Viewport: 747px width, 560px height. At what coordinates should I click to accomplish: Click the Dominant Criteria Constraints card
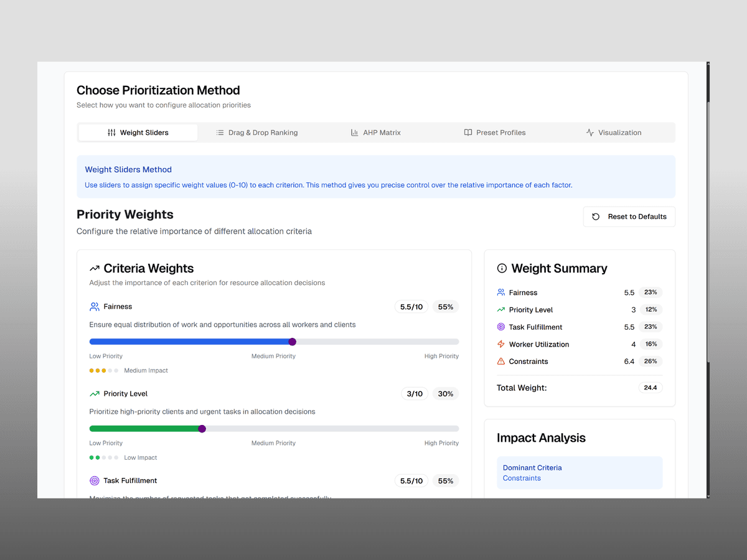[580, 473]
